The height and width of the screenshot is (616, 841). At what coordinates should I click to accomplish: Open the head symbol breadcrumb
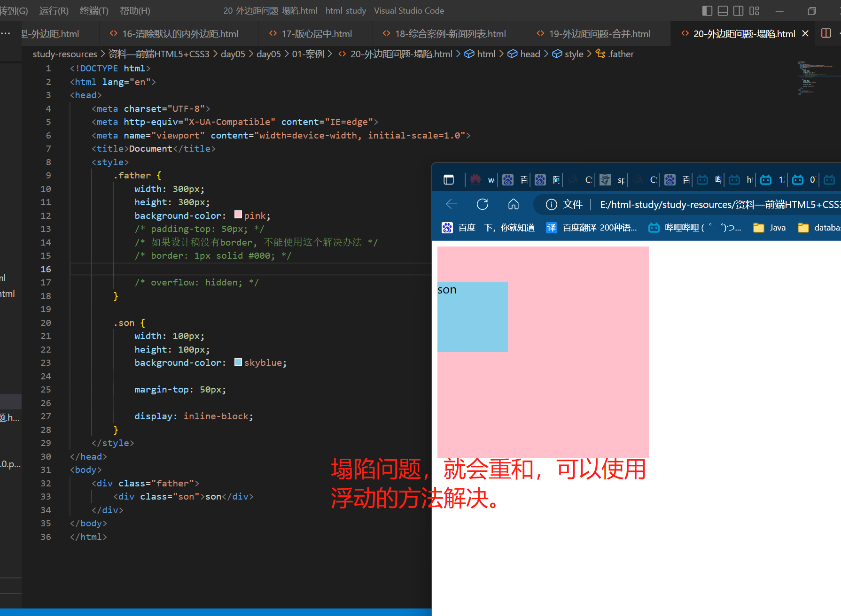(524, 54)
